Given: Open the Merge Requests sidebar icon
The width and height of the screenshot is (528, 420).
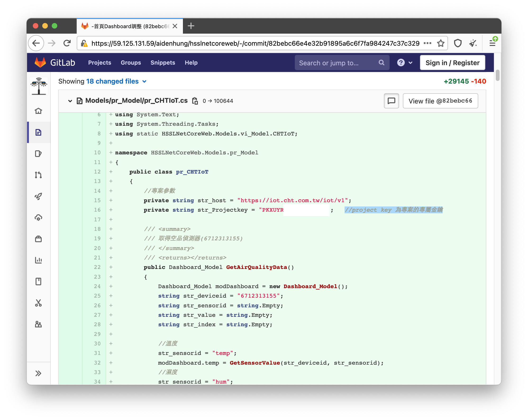Looking at the screenshot, I should [38, 175].
